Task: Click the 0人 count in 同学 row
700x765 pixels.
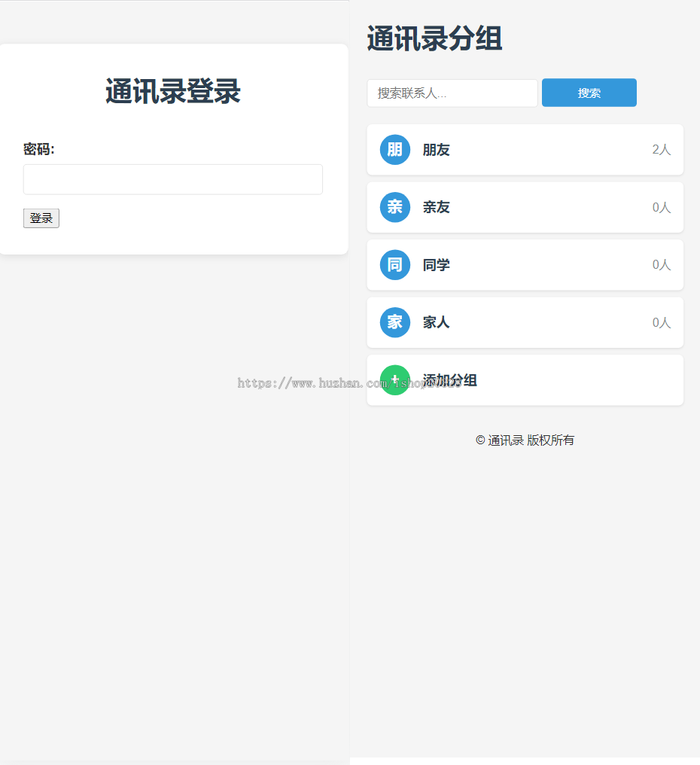Action: (x=662, y=265)
